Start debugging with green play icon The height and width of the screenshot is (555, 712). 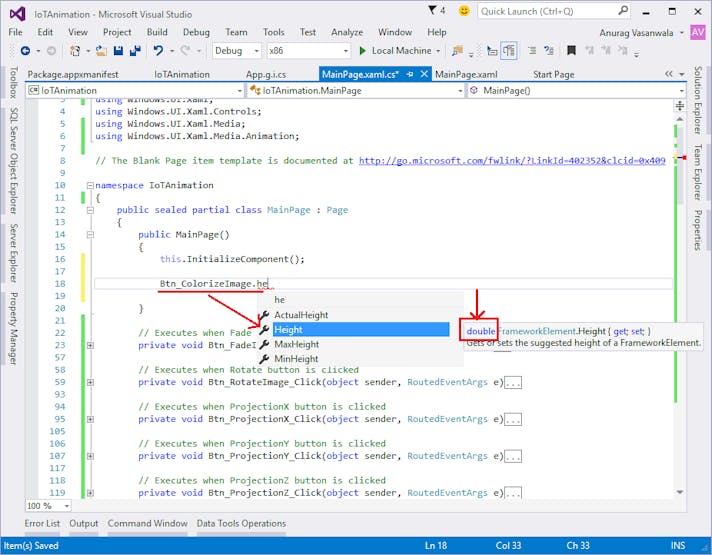(362, 51)
